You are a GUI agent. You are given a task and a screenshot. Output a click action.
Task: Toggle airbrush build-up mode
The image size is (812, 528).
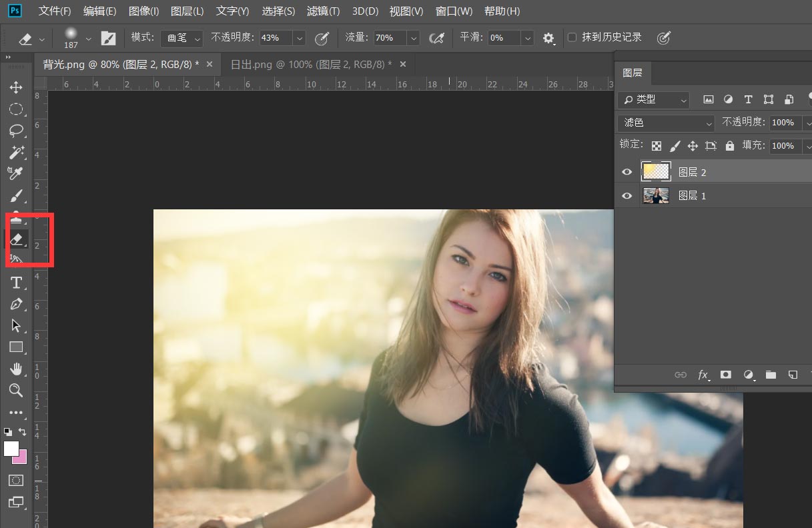(x=437, y=38)
